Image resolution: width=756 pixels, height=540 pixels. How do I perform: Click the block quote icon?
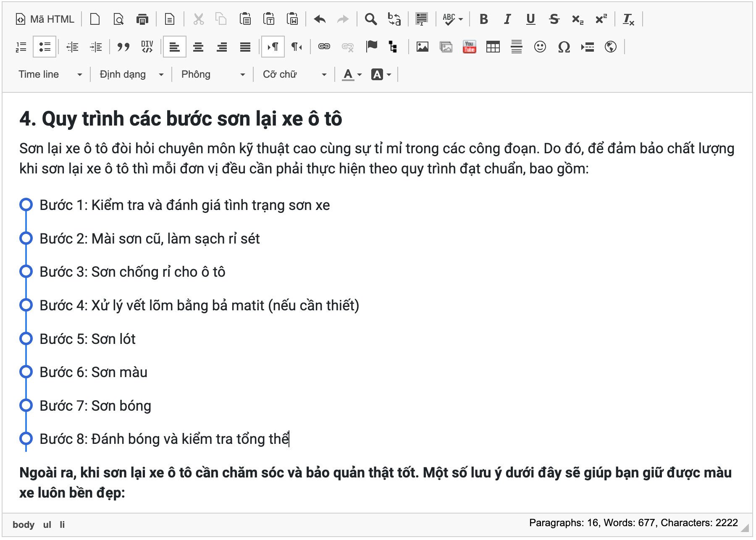coord(123,47)
